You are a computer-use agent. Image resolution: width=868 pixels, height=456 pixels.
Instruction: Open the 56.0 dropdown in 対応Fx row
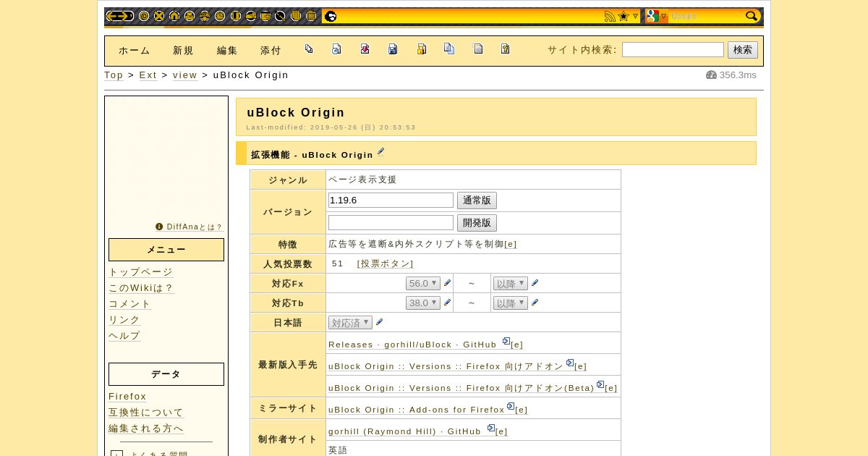coord(423,284)
